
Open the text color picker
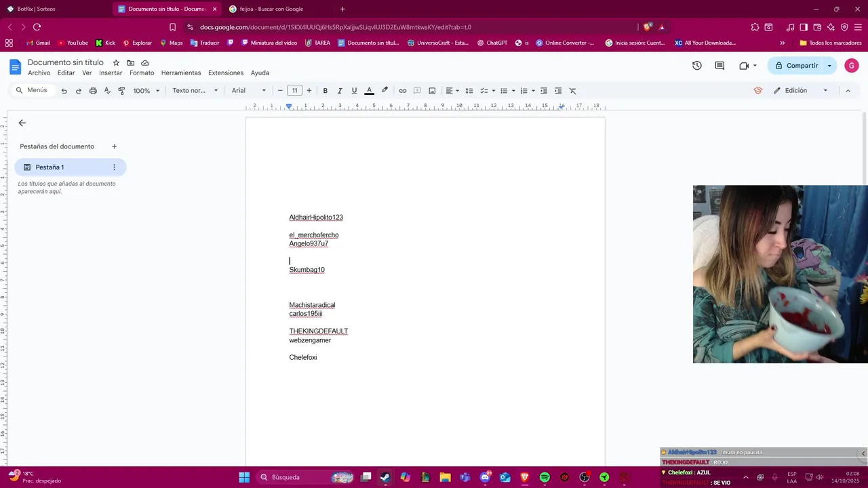tap(369, 91)
